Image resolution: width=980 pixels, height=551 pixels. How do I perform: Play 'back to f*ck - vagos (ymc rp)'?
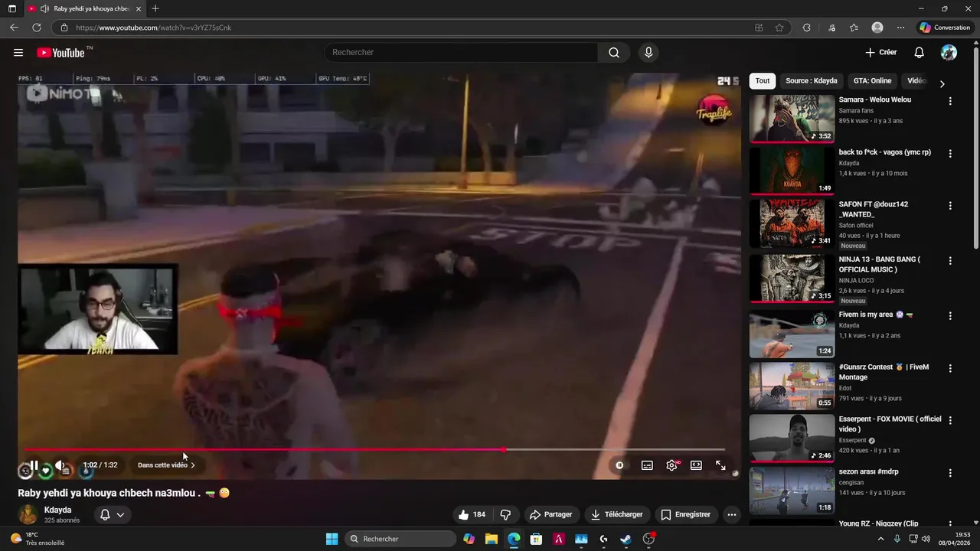792,171
